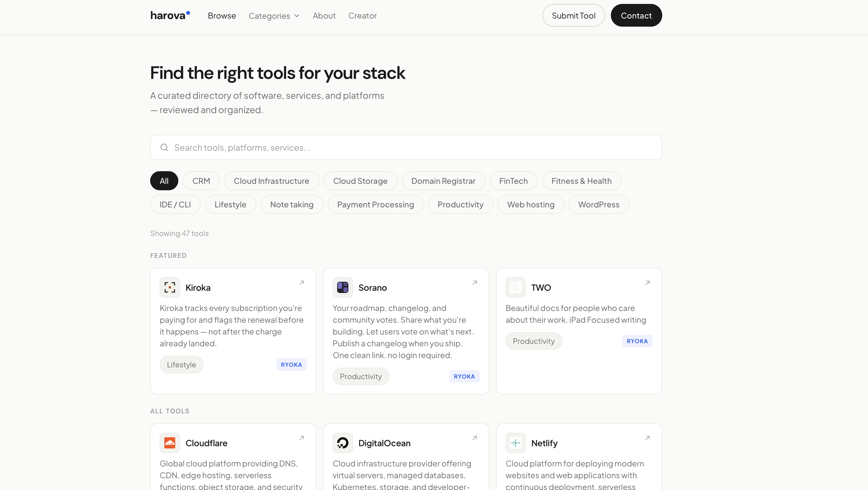Click the Kiroka app icon
868x490 pixels.
(170, 287)
